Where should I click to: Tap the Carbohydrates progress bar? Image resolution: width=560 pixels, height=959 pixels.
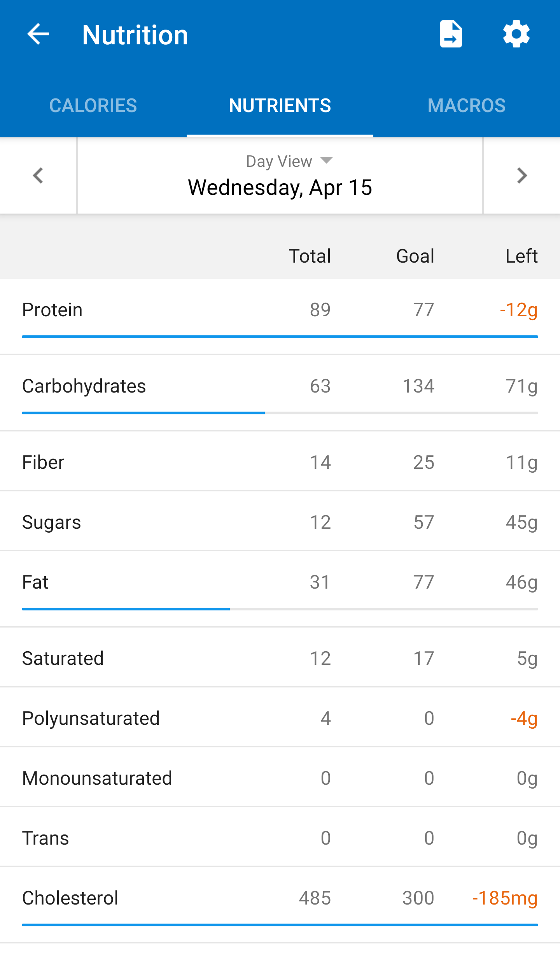(x=280, y=413)
